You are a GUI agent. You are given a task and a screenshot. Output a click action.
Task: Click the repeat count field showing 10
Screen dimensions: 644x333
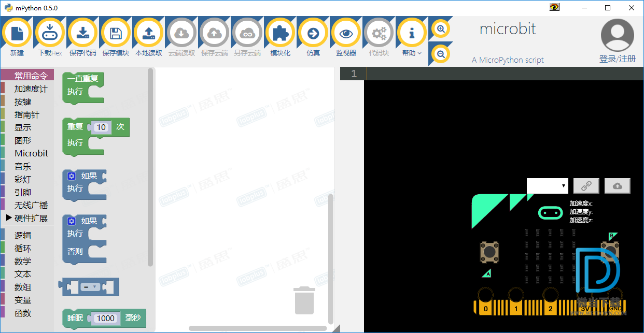click(101, 127)
